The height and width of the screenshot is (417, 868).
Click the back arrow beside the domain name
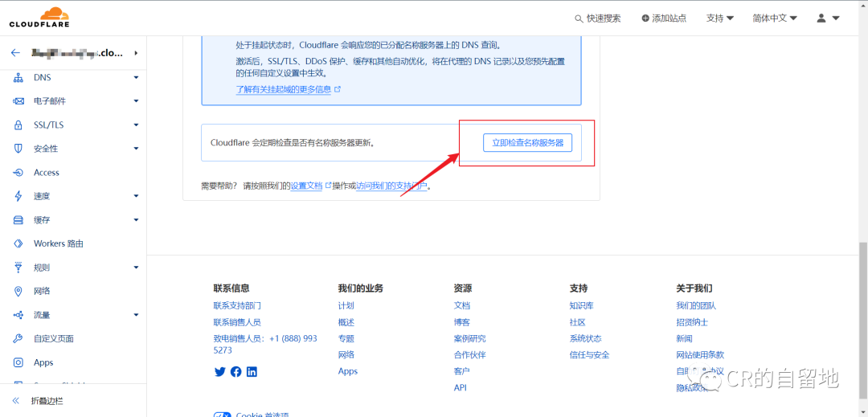(15, 53)
